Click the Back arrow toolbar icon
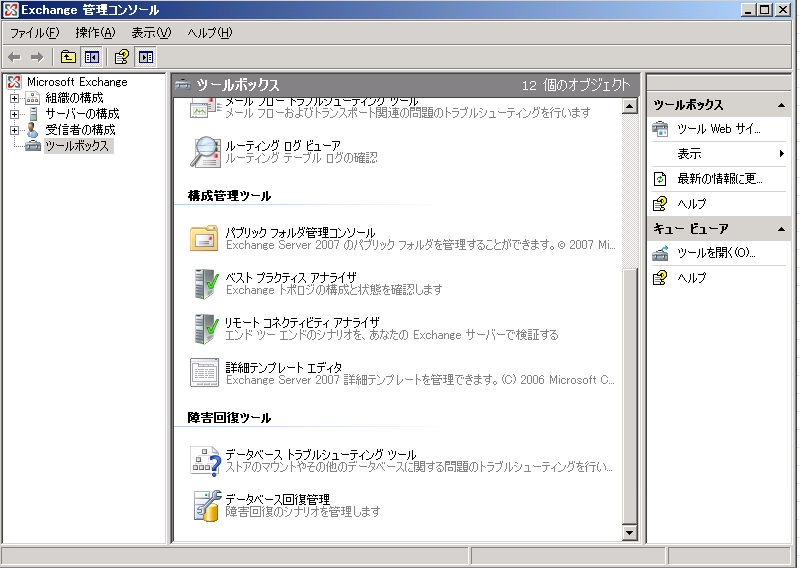This screenshot has width=799, height=568. tap(15, 57)
